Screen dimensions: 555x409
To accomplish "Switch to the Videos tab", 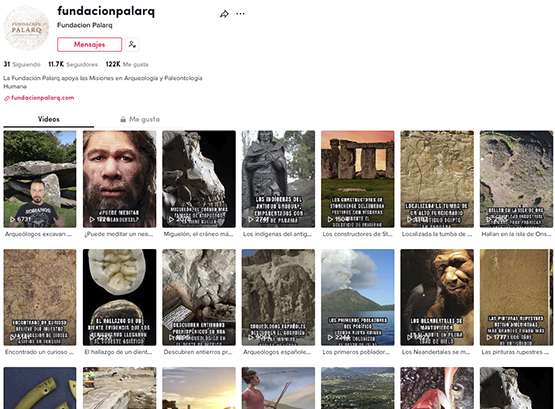I will 48,119.
